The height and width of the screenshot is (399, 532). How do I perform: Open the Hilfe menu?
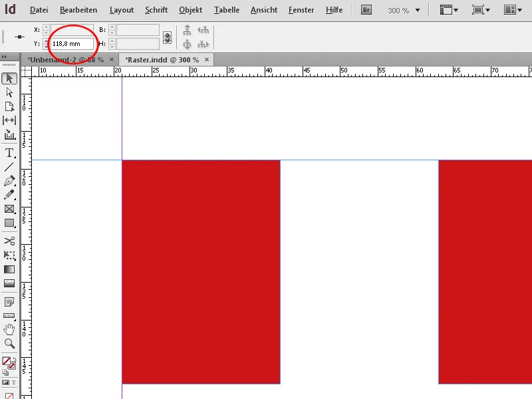[334, 10]
